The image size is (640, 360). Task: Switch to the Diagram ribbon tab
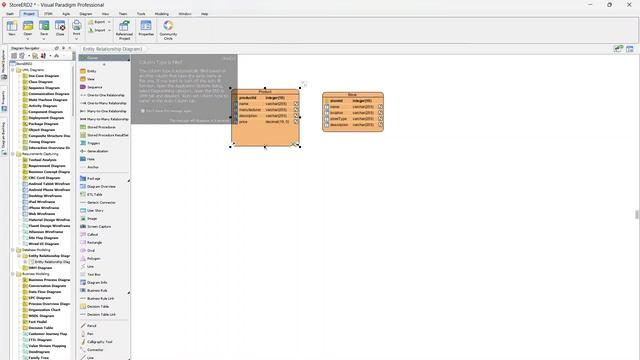86,14
